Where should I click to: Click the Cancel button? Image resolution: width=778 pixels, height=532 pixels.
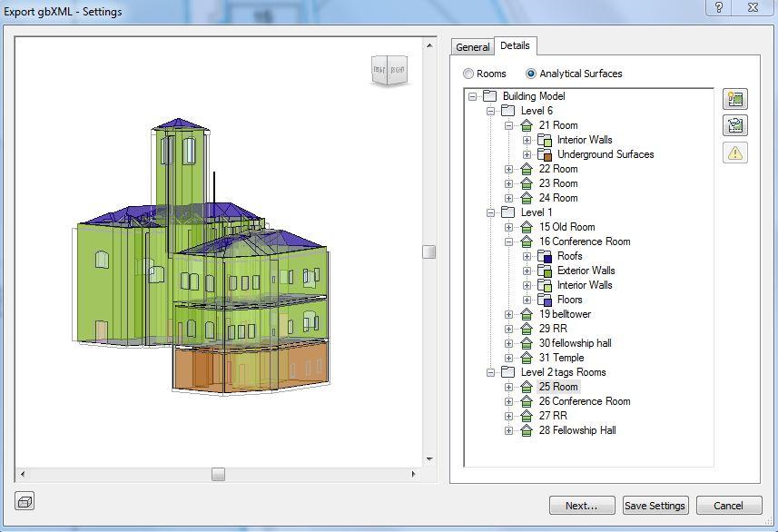pos(728,505)
